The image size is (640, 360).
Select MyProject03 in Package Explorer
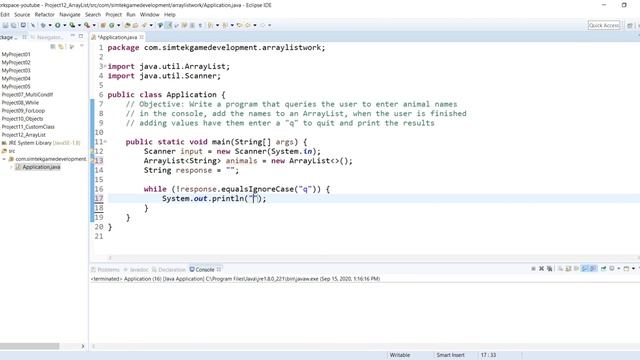(x=16, y=70)
